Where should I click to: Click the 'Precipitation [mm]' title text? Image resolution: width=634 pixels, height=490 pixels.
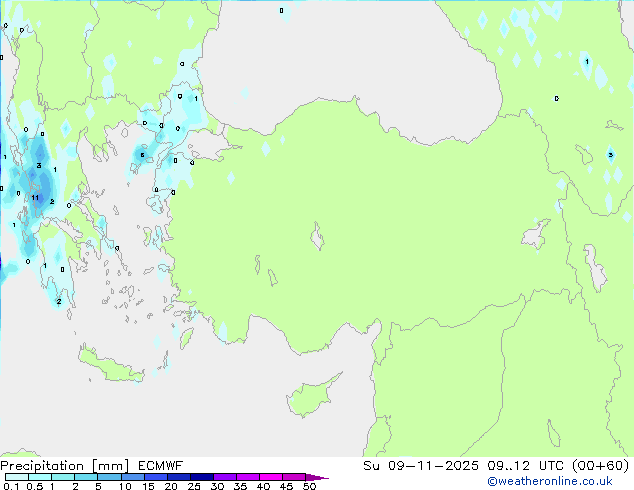pyautogui.click(x=65, y=466)
